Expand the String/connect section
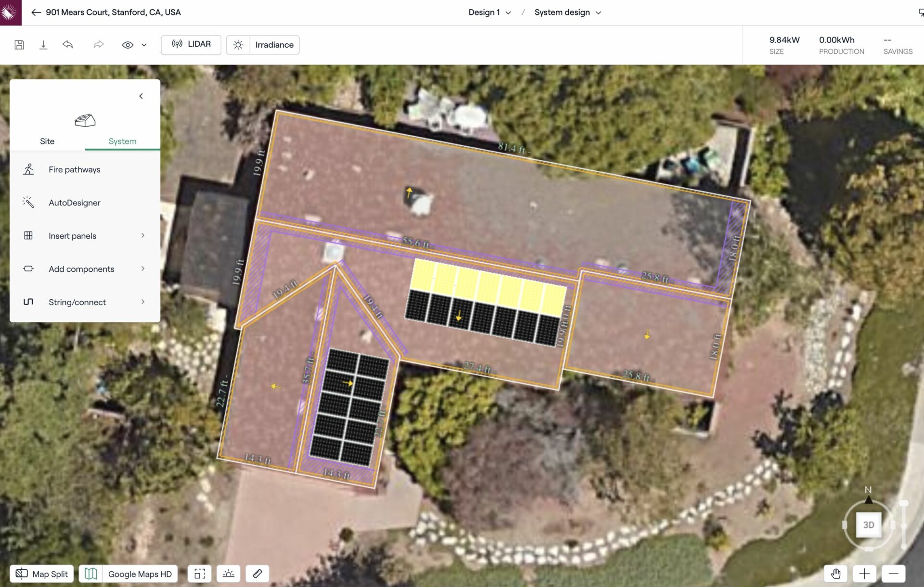 click(77, 302)
